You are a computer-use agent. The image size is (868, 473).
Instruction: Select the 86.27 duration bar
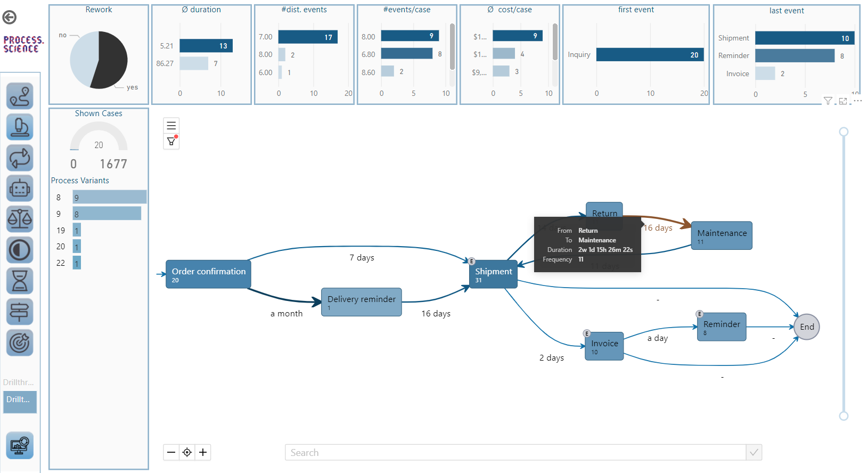click(194, 63)
